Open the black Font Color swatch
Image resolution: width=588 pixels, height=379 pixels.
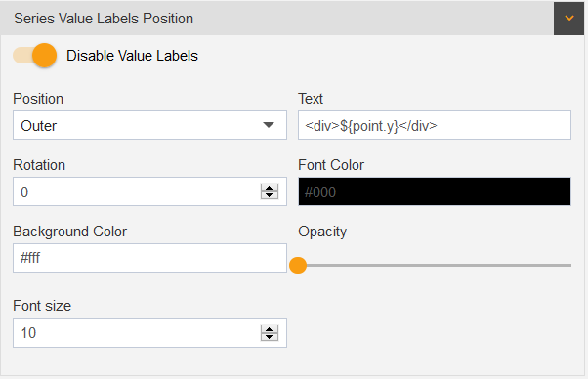tap(435, 191)
